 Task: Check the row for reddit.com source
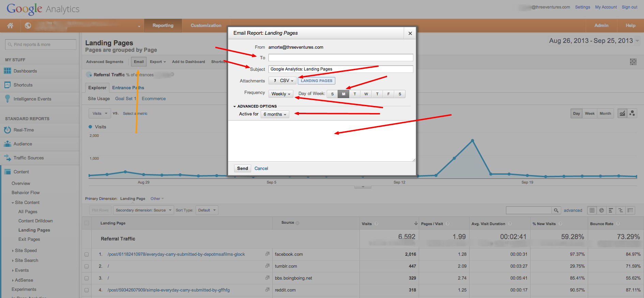(x=87, y=290)
